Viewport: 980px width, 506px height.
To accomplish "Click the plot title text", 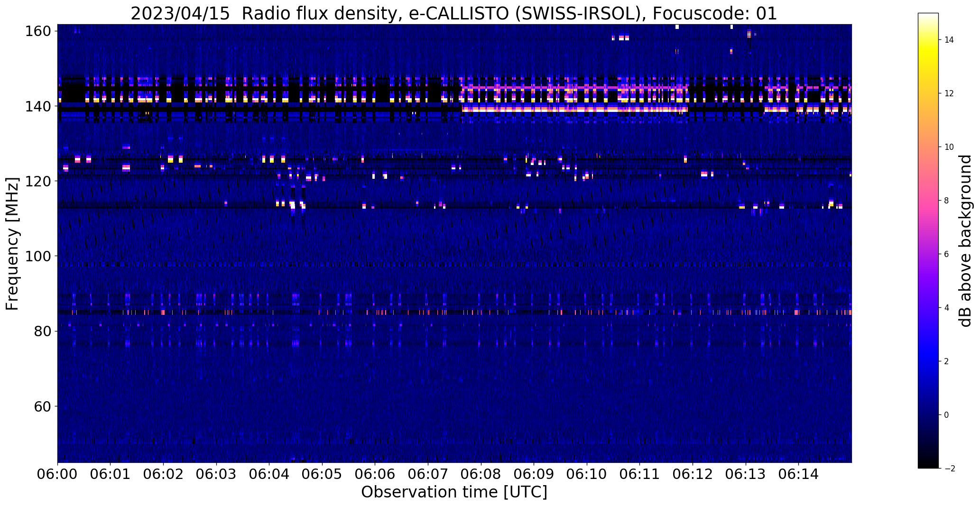I will point(454,13).
